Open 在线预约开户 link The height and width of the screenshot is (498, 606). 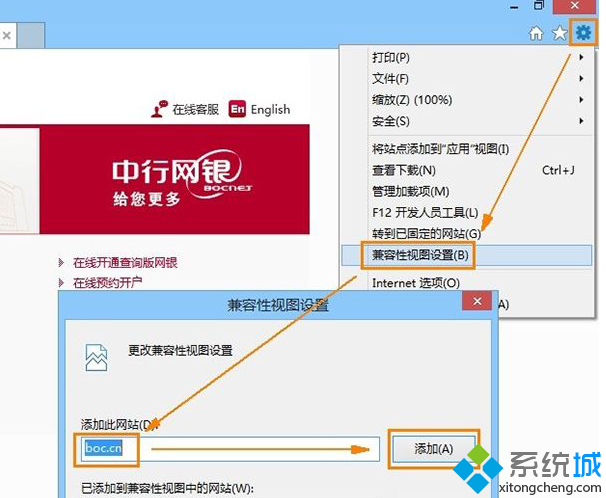coord(107,283)
